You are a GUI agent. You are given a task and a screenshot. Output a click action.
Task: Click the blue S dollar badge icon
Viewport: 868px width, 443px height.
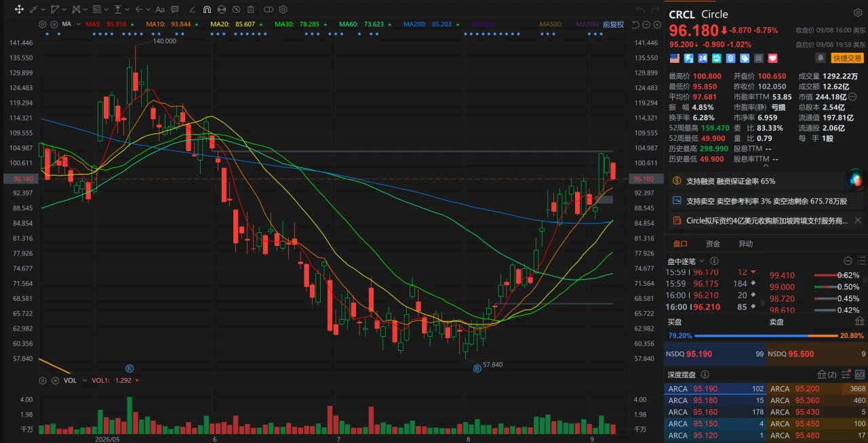(x=730, y=58)
